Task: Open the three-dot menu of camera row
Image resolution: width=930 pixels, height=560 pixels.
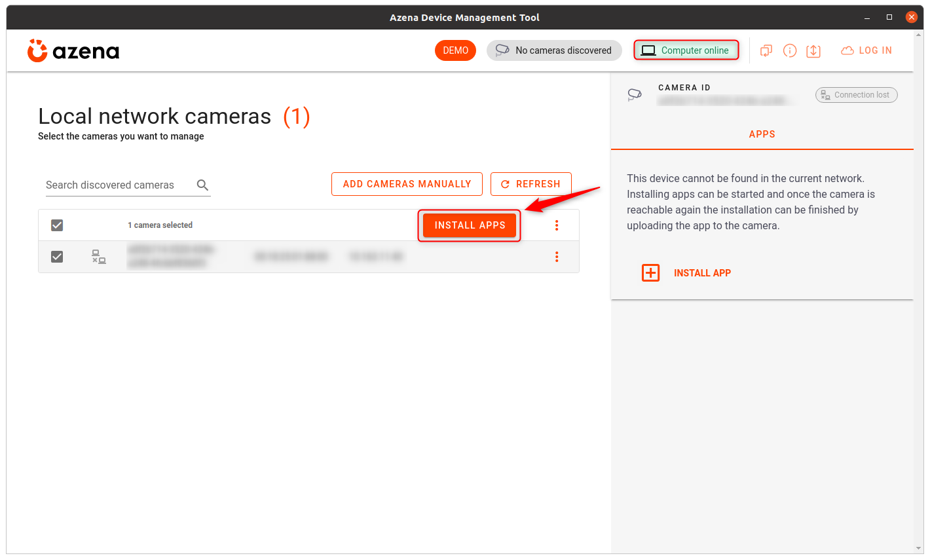Action: click(x=557, y=257)
